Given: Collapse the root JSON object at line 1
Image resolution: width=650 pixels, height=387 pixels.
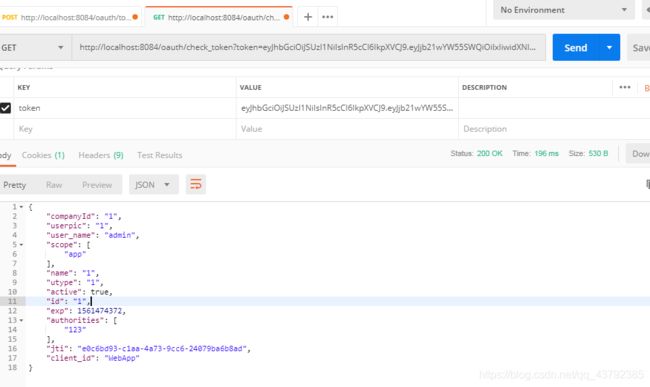Looking at the screenshot, I should 21,207.
